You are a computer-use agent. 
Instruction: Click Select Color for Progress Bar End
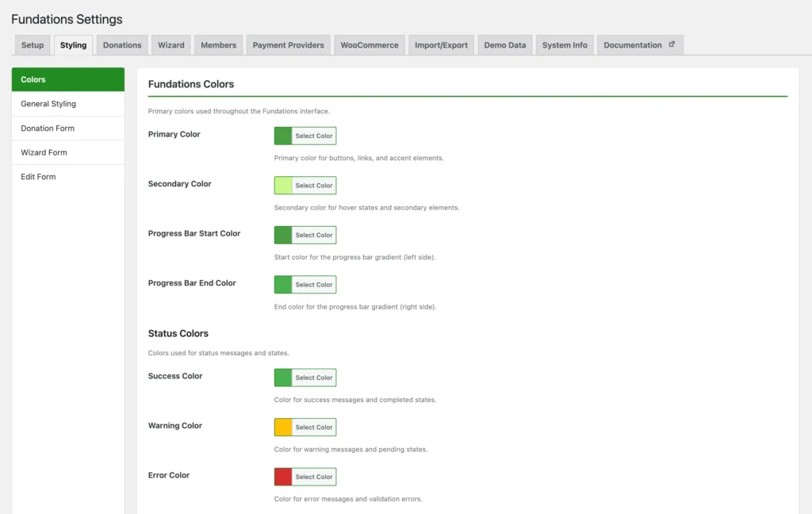click(314, 285)
